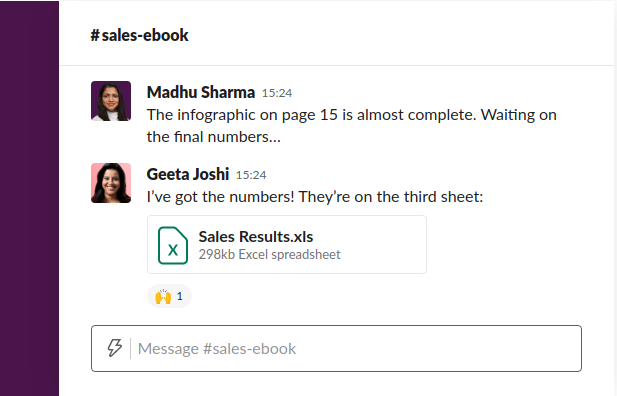The width and height of the screenshot is (617, 396).
Task: Click blank area of the file attachment card
Action: [382, 244]
